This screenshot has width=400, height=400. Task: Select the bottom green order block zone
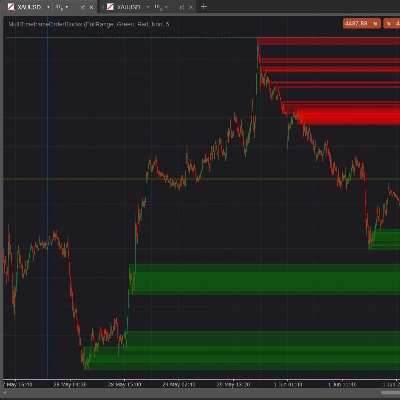pyautogui.click(x=242, y=358)
